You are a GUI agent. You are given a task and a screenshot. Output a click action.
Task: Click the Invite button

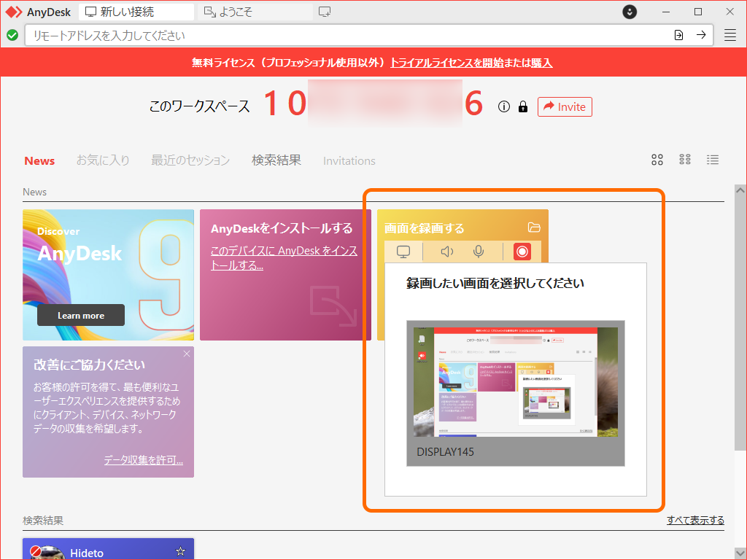point(565,106)
